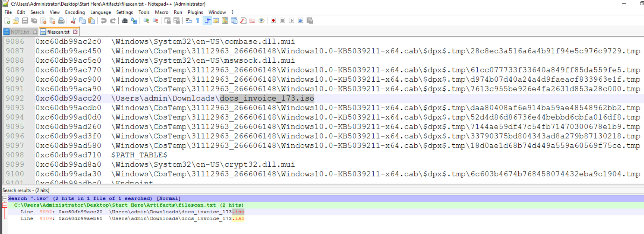Close the filescan.txt tab
The image size is (644, 234).
75,32
